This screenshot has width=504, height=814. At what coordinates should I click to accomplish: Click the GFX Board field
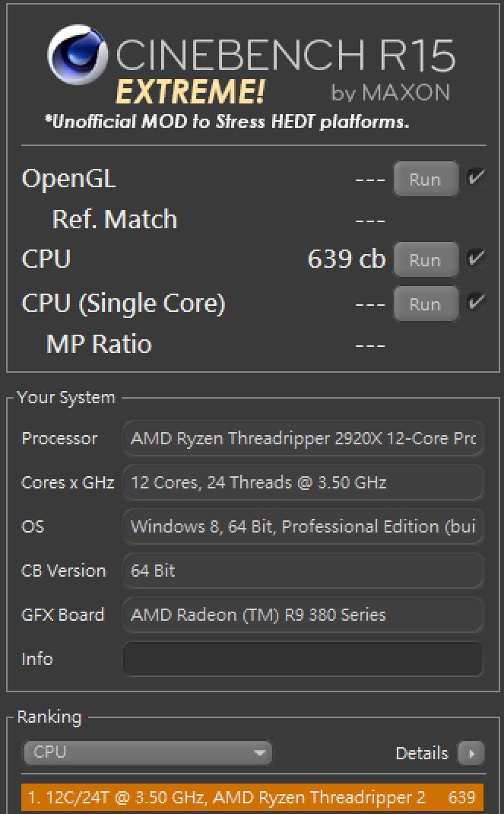pyautogui.click(x=303, y=615)
